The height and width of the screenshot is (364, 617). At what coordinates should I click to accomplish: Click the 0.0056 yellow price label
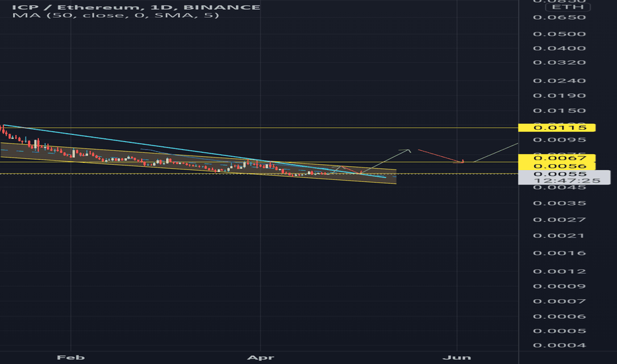557,166
